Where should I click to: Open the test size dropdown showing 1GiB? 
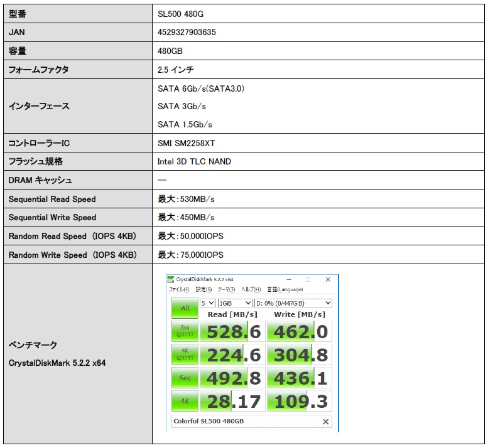click(235, 303)
